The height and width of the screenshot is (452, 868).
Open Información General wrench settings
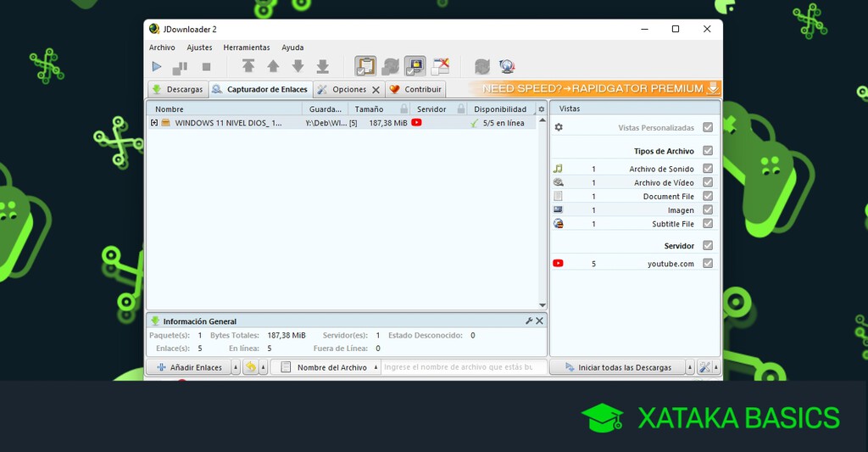pos(529,321)
